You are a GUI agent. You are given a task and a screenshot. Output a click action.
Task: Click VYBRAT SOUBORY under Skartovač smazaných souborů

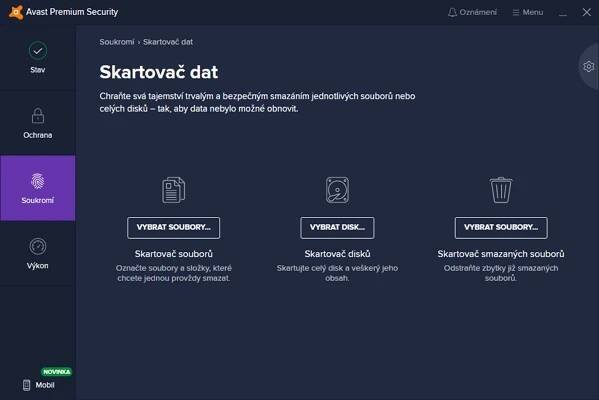501,228
